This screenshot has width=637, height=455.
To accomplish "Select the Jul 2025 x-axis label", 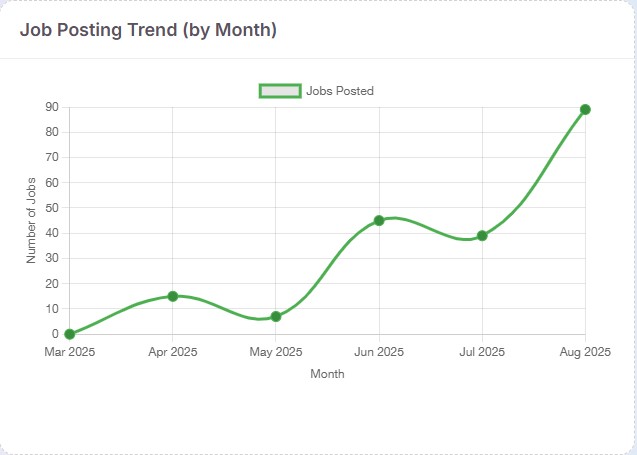I will coord(482,352).
